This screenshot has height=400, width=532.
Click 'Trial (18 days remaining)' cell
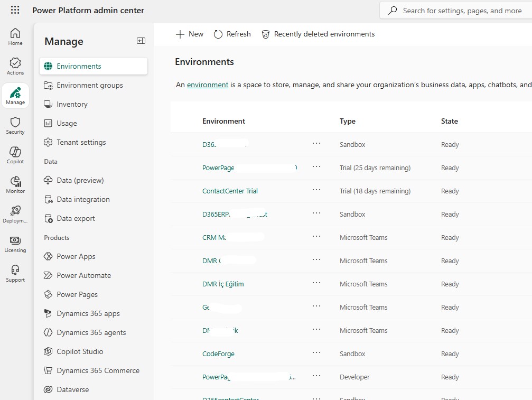pos(375,191)
